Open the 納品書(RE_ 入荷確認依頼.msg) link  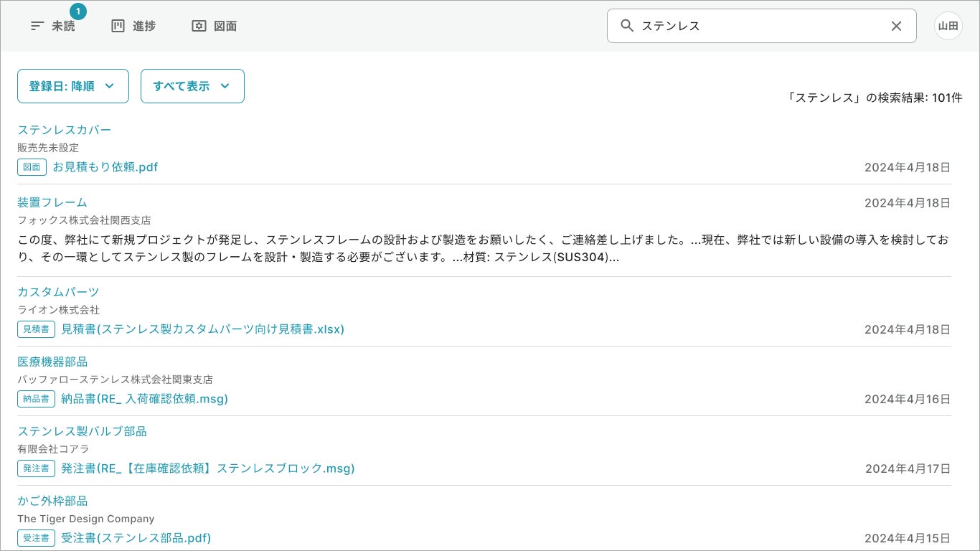tap(144, 399)
